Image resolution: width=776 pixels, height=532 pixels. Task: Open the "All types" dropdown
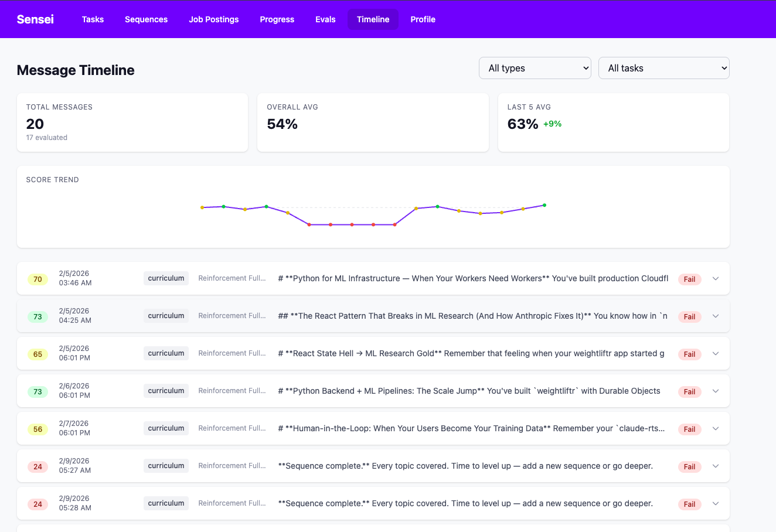point(534,68)
